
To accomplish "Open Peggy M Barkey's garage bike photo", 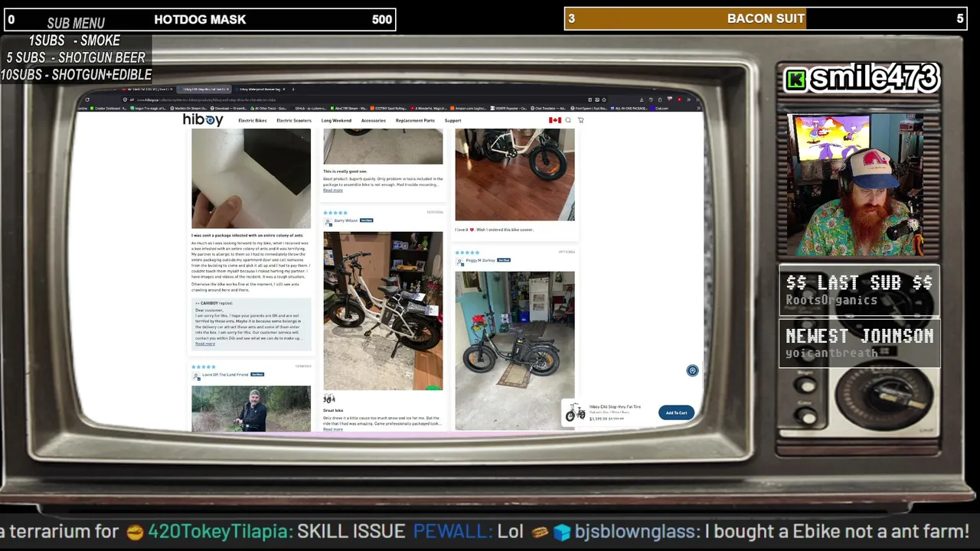I will click(514, 350).
